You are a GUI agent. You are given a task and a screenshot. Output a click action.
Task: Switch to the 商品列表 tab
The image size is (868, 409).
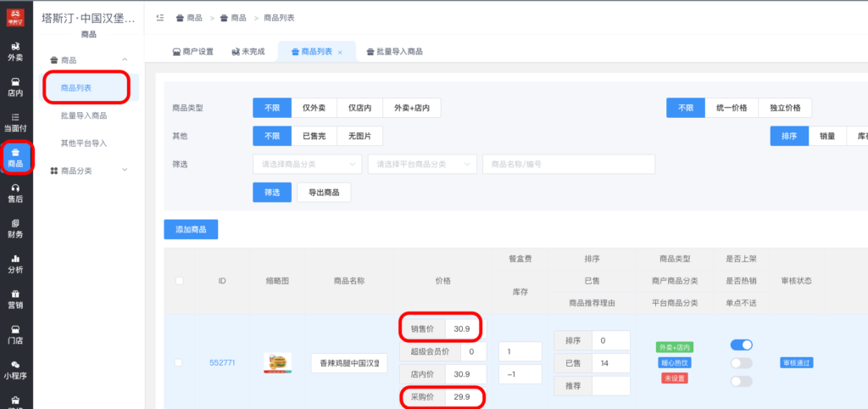tap(317, 52)
